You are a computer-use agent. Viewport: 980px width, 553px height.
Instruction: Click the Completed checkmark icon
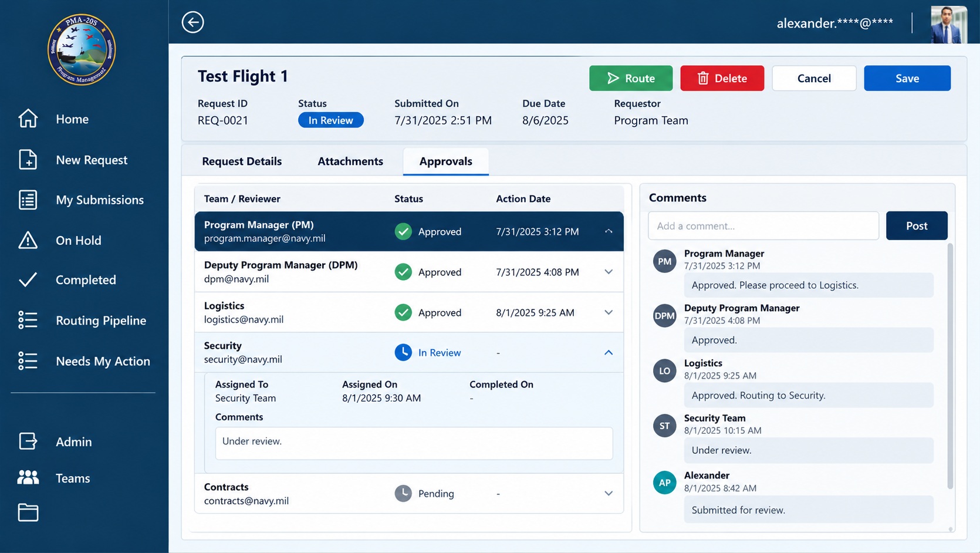28,279
